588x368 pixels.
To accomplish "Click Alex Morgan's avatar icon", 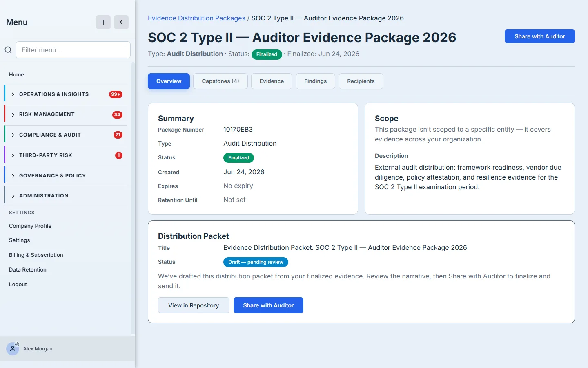I will coord(13,349).
